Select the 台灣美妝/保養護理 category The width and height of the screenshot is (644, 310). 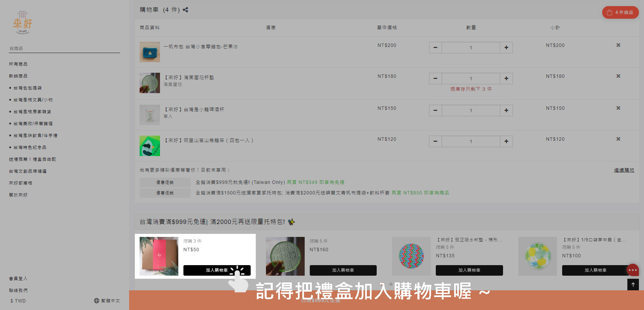[33, 123]
